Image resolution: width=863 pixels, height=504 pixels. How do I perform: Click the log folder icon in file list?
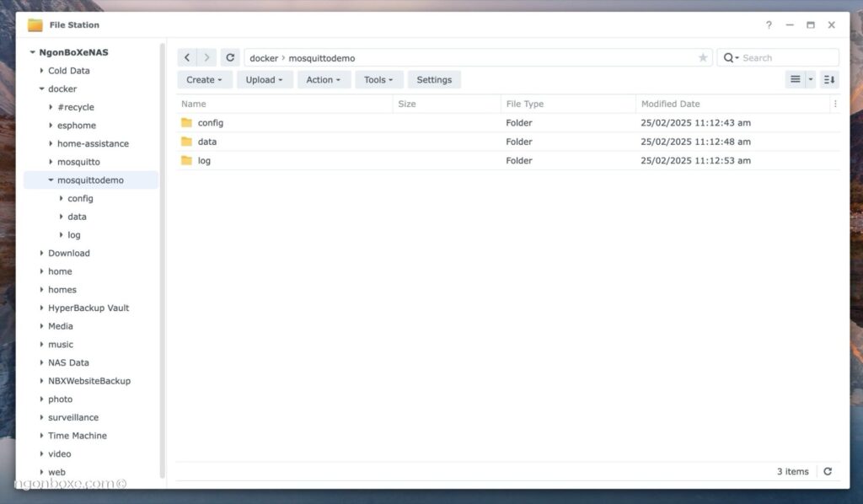pos(186,160)
